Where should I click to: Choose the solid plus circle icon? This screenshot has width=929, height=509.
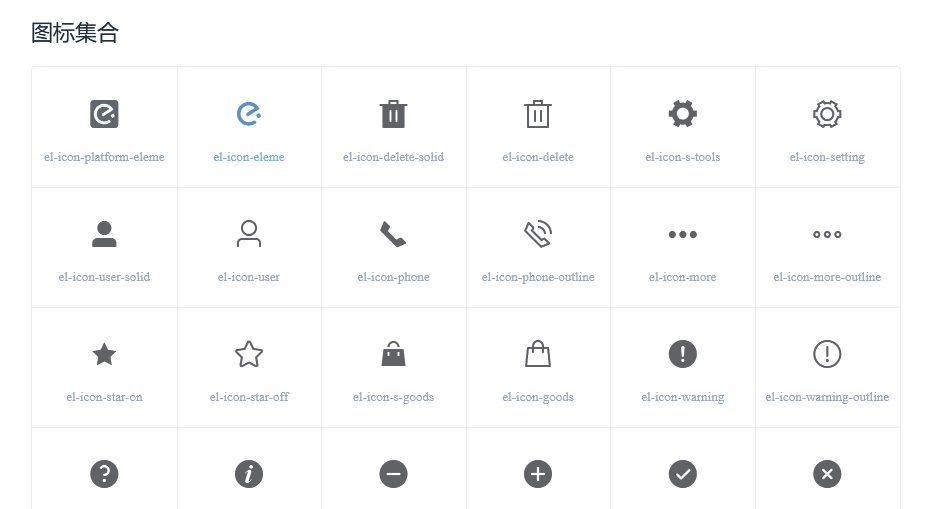click(538, 474)
